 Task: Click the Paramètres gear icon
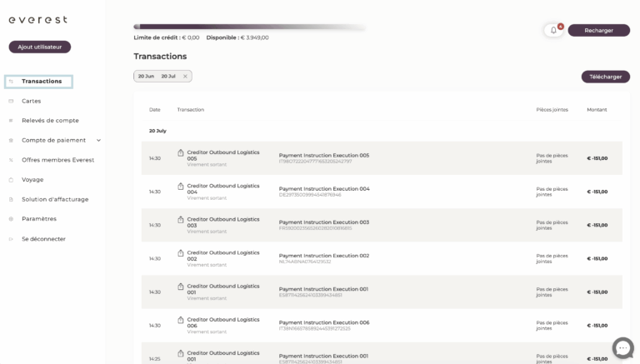(x=11, y=219)
